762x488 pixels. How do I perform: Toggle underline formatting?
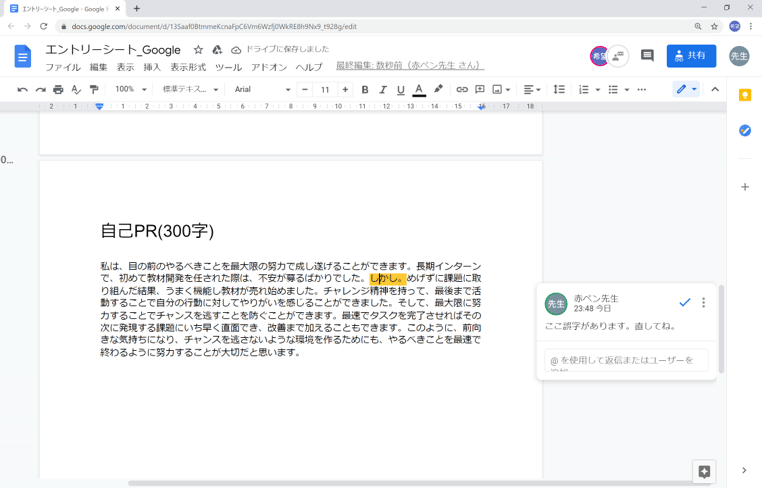pos(400,89)
